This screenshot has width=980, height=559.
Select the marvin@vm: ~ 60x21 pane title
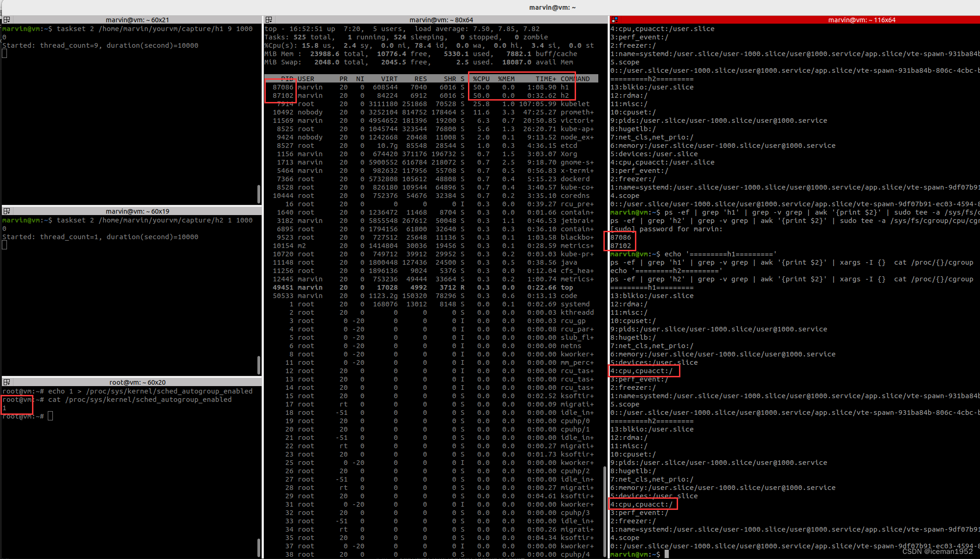click(x=137, y=20)
